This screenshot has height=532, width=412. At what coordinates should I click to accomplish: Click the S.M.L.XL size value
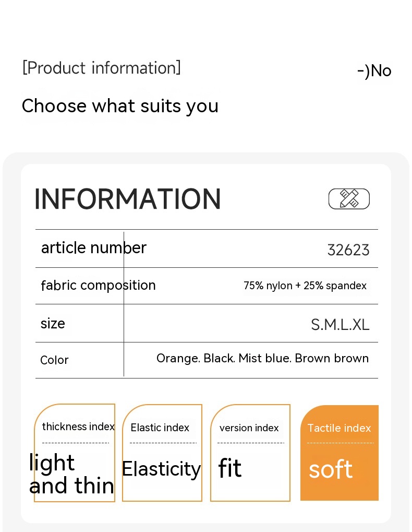click(x=340, y=325)
